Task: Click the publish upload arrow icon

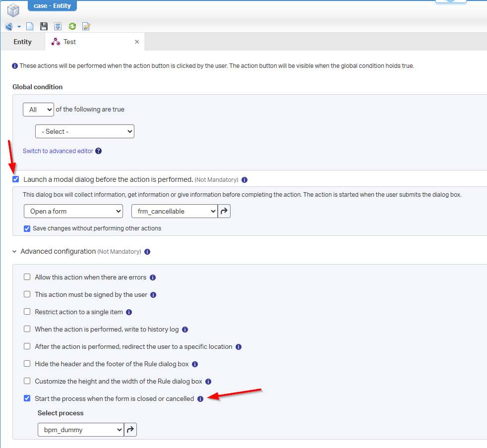Action: [58, 26]
